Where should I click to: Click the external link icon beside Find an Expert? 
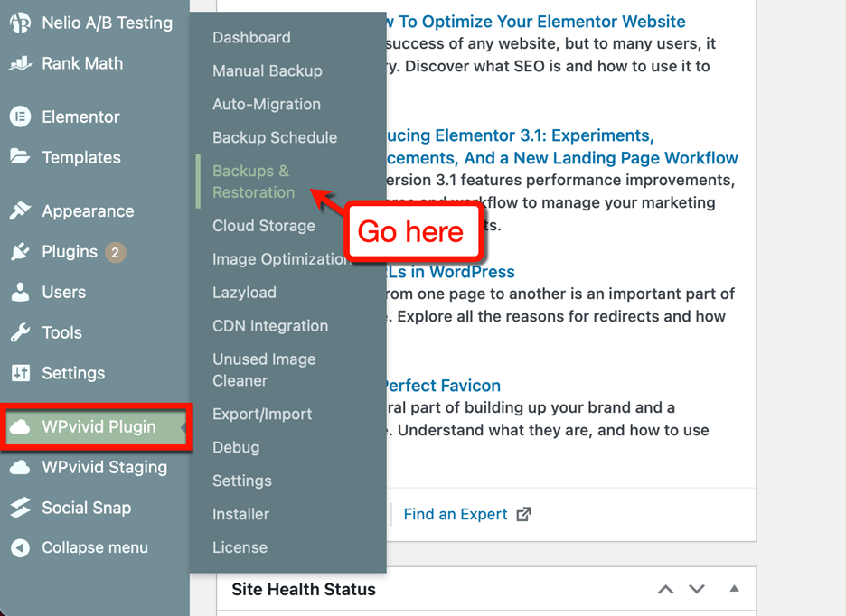tap(523, 514)
